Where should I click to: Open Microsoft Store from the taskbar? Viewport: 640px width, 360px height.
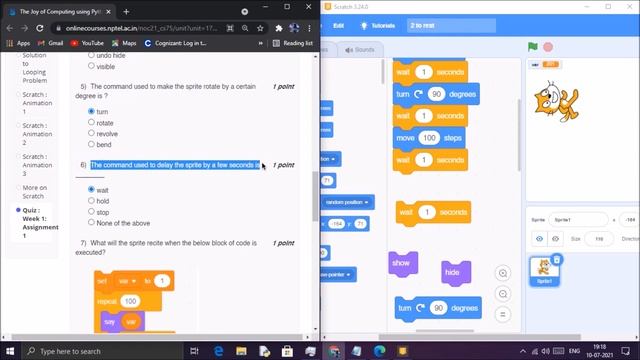click(287, 351)
